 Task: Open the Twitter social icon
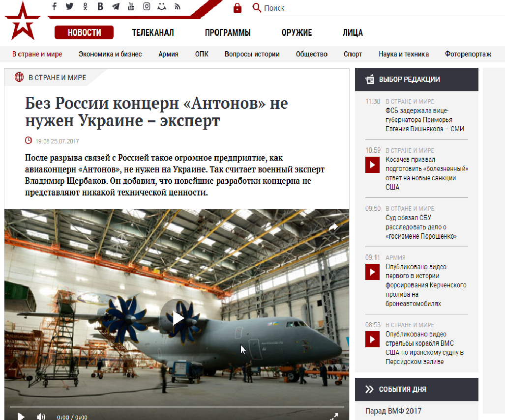69,6
